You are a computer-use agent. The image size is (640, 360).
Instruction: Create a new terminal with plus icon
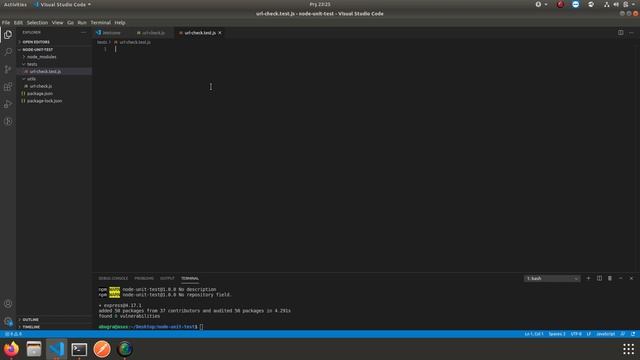[588, 278]
